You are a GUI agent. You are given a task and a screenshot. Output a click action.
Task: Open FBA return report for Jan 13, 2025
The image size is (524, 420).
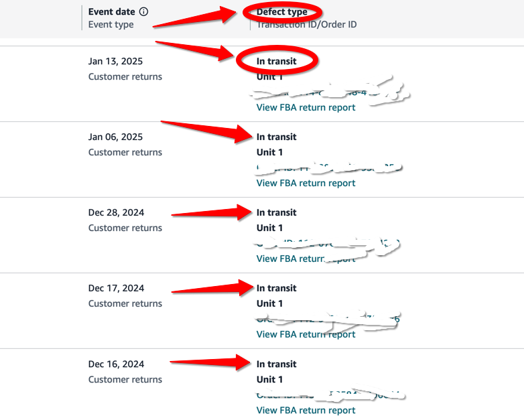pyautogui.click(x=306, y=108)
